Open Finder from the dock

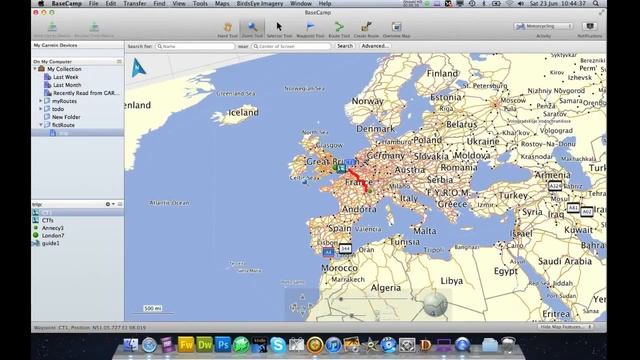point(131,345)
